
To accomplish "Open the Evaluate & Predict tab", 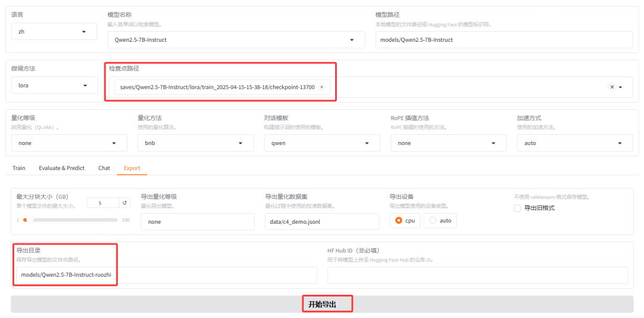I will point(61,168).
